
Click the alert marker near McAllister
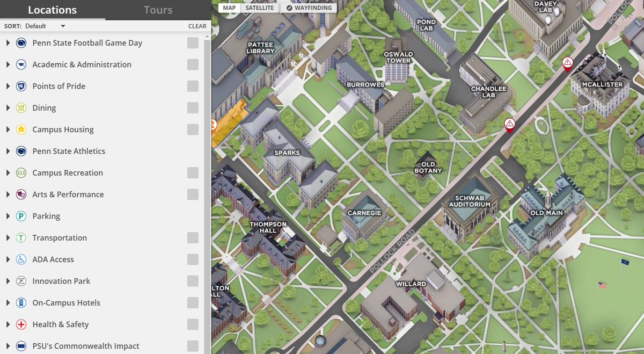point(567,64)
